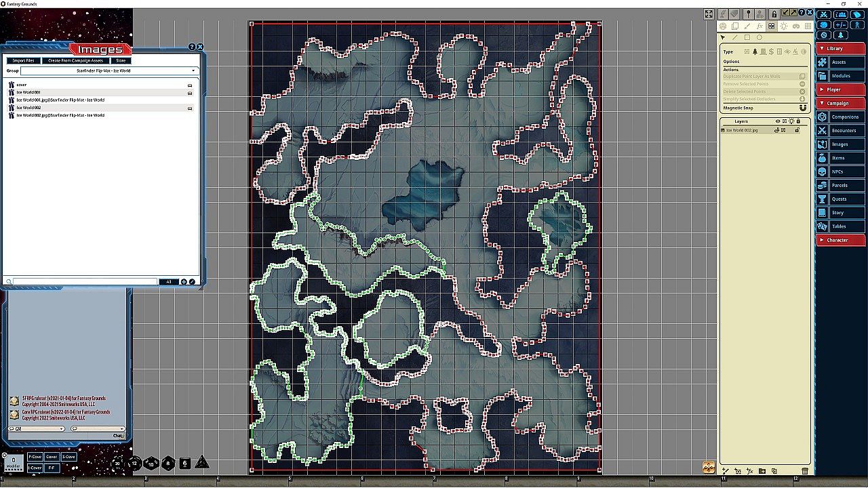Click the Encounters crossed swords icon
This screenshot has width=868, height=488.
tap(823, 131)
